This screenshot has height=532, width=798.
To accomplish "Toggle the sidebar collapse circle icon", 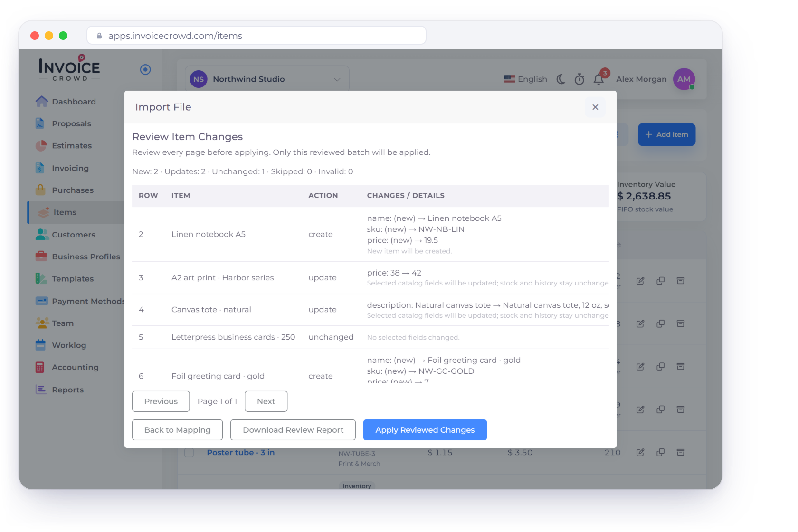I will 145,70.
